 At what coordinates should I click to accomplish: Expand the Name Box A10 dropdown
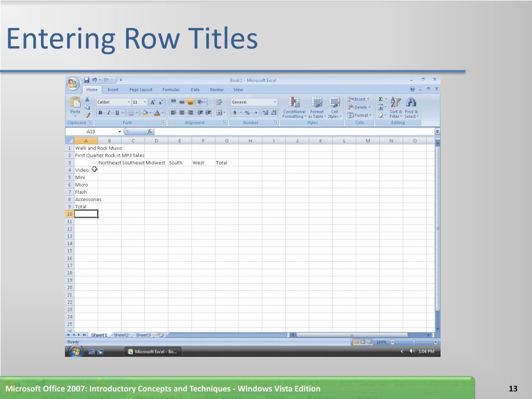[x=120, y=131]
